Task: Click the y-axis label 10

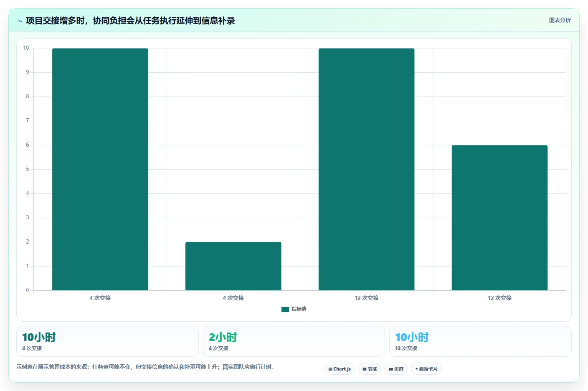Action: click(26, 48)
